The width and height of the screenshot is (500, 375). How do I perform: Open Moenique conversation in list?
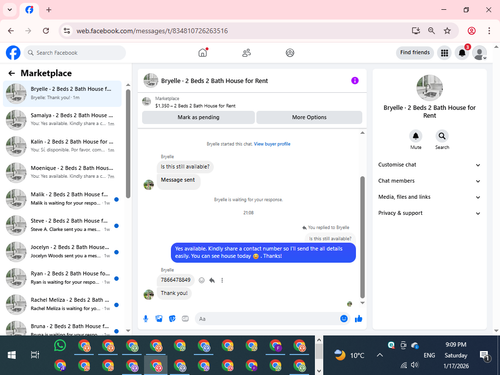point(62,172)
